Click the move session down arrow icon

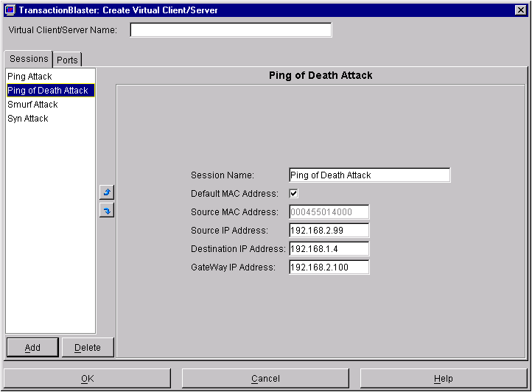coord(107,211)
